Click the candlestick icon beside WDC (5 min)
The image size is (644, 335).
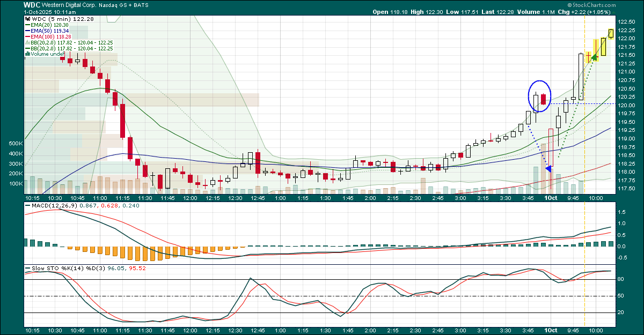click(27, 18)
